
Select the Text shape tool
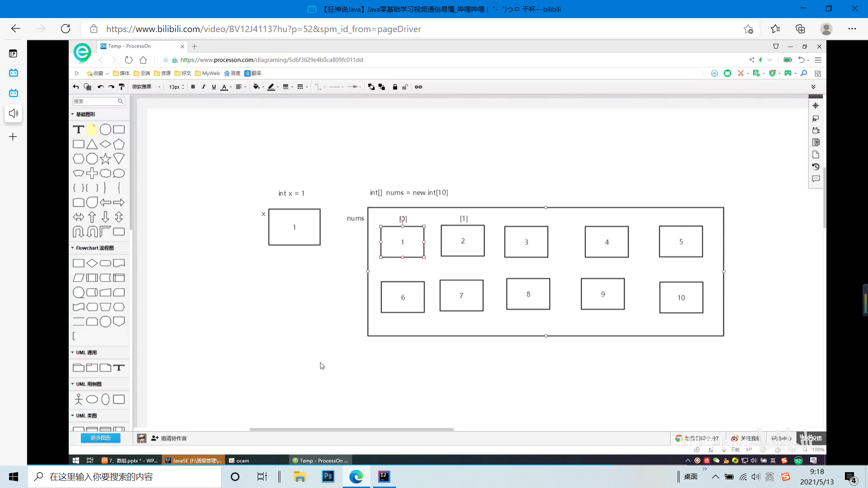pyautogui.click(x=78, y=130)
